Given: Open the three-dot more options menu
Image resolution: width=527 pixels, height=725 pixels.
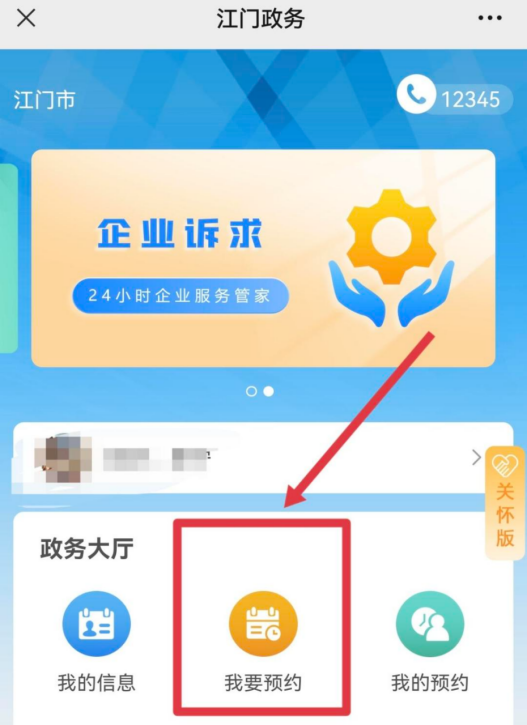Looking at the screenshot, I should [x=490, y=18].
